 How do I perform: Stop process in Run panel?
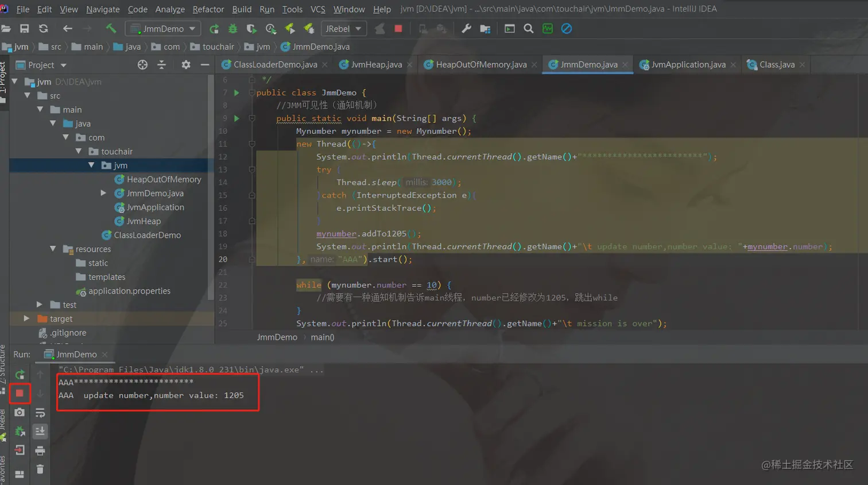click(x=20, y=393)
